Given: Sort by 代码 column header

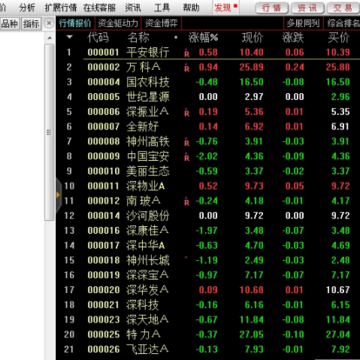Looking at the screenshot, I should pos(98,38).
